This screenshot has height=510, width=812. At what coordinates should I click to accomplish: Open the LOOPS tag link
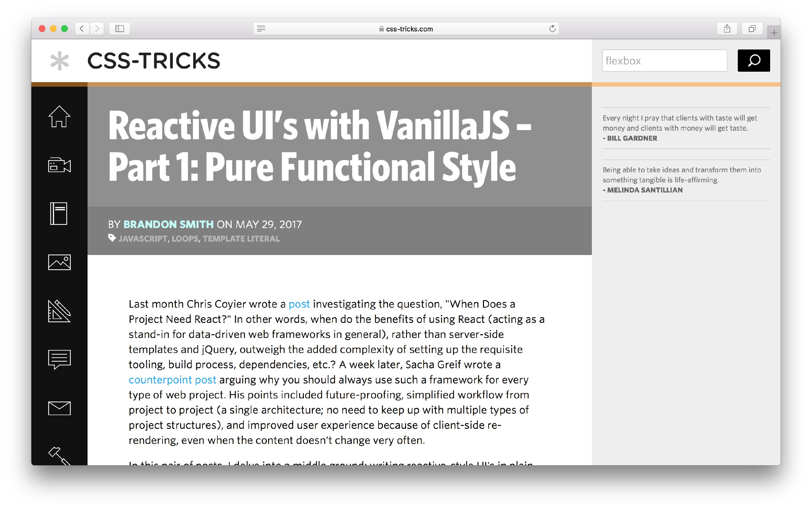tap(185, 239)
